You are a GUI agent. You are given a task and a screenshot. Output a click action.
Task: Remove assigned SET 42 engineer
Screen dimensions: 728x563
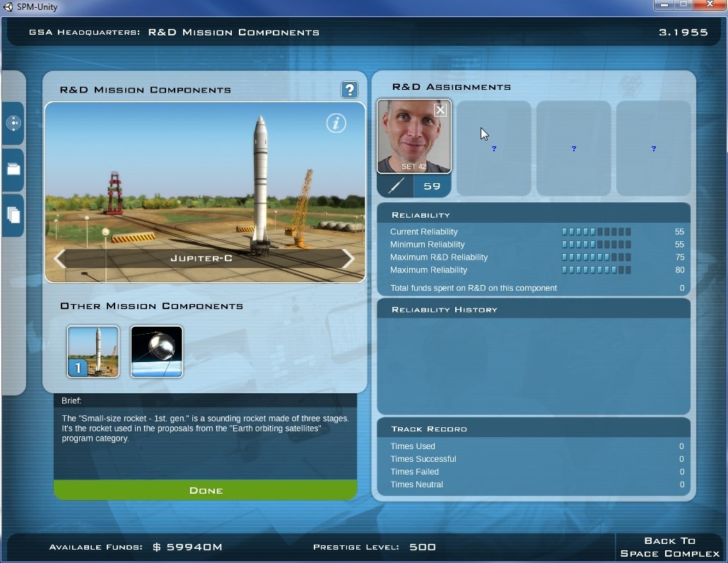pyautogui.click(x=440, y=110)
